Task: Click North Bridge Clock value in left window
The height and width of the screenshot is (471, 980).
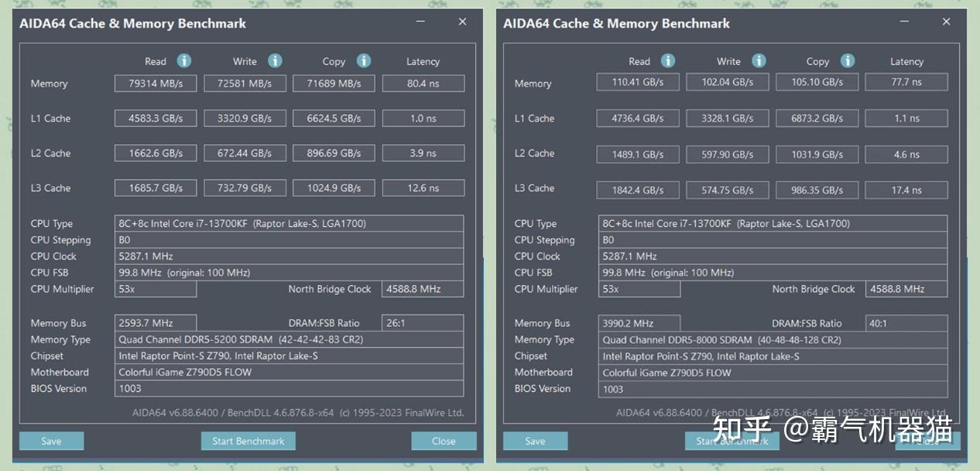Action: (423, 289)
